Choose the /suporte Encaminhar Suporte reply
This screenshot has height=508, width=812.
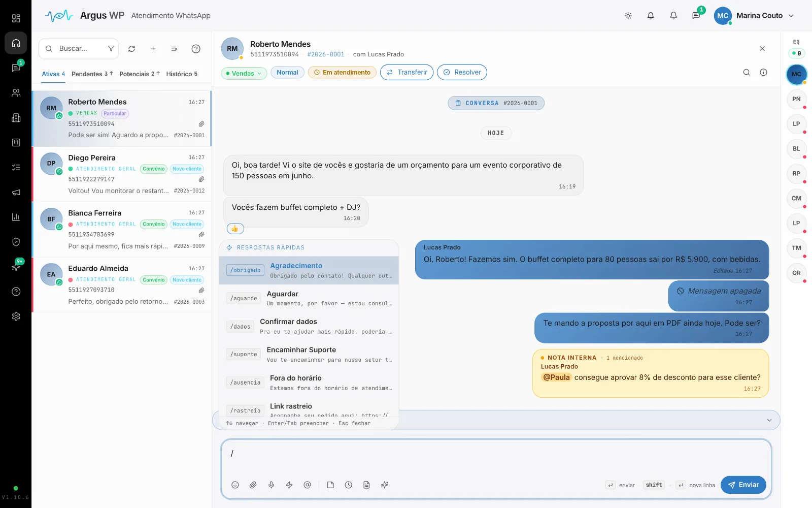click(309, 354)
